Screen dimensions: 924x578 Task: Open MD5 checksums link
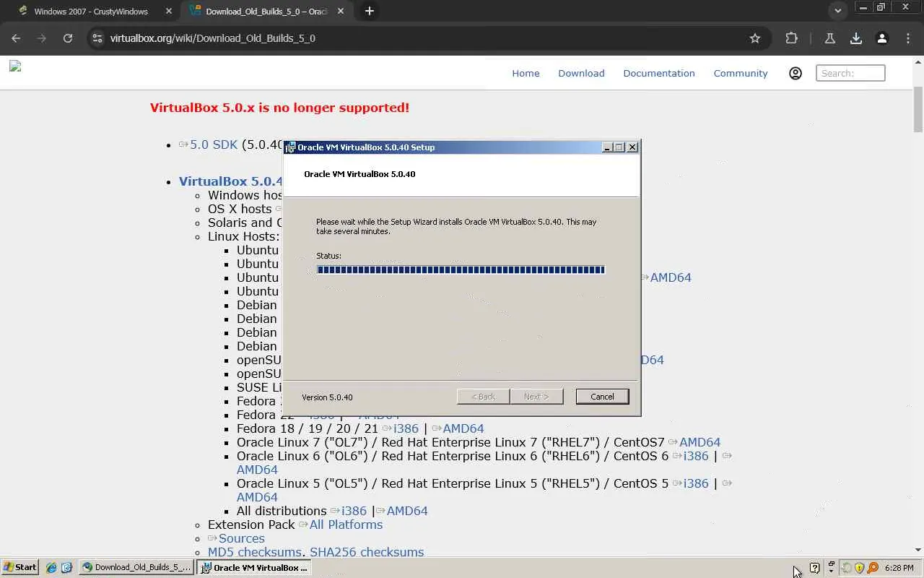(255, 552)
